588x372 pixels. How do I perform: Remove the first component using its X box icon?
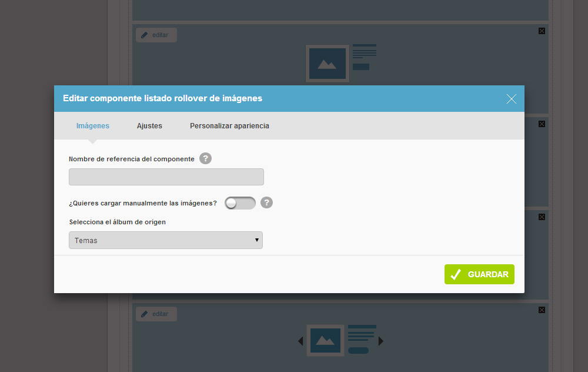tap(542, 31)
